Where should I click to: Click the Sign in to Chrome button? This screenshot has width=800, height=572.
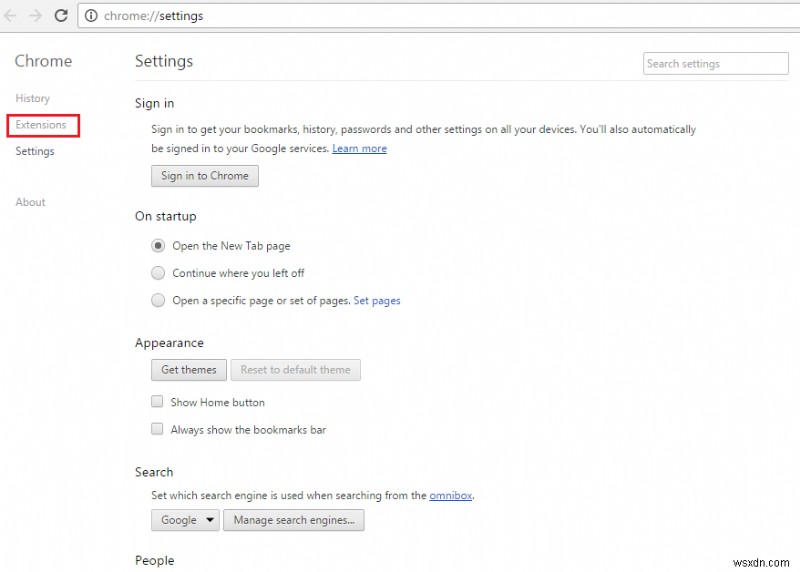click(x=205, y=176)
